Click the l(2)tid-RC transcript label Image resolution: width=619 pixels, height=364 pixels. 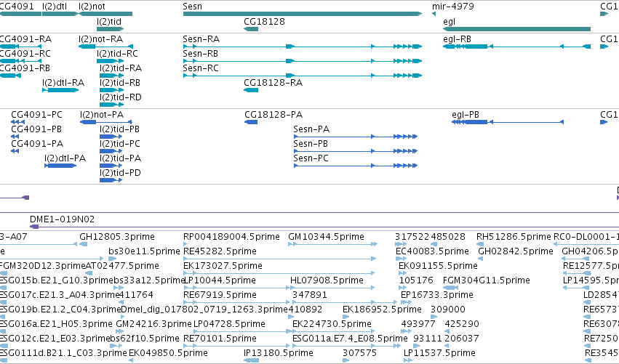pyautogui.click(x=117, y=54)
